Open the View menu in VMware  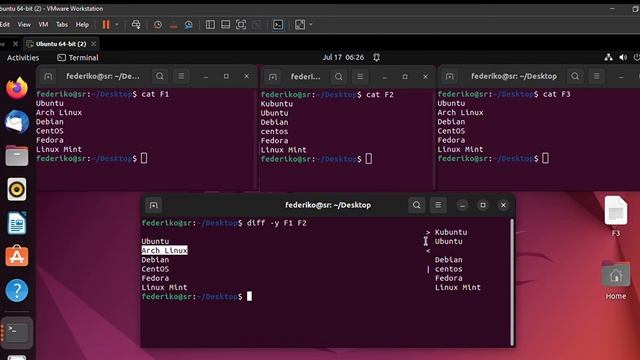point(24,25)
